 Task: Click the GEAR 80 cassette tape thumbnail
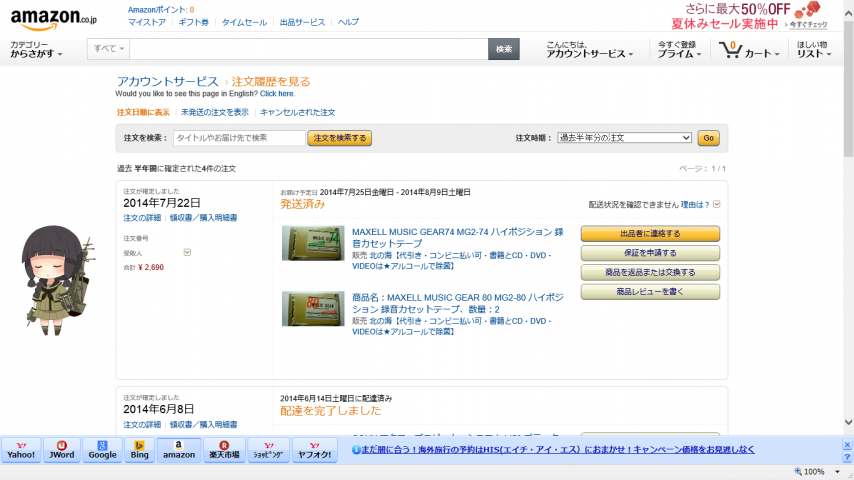click(x=313, y=309)
